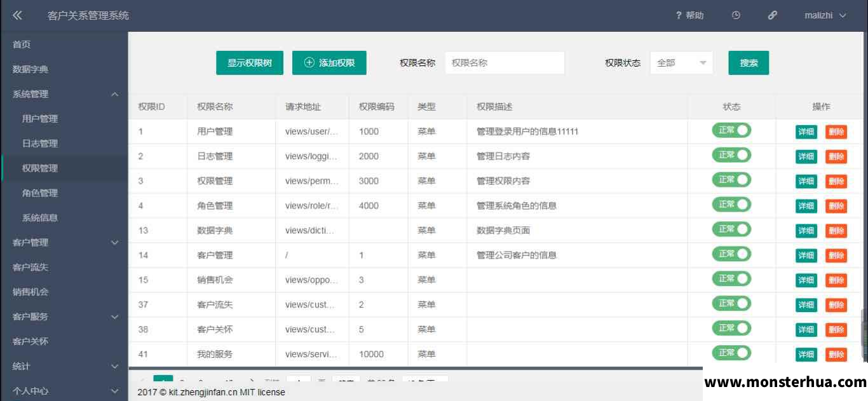
Task: Select 权限管理 in the sidebar
Action: tap(64, 168)
